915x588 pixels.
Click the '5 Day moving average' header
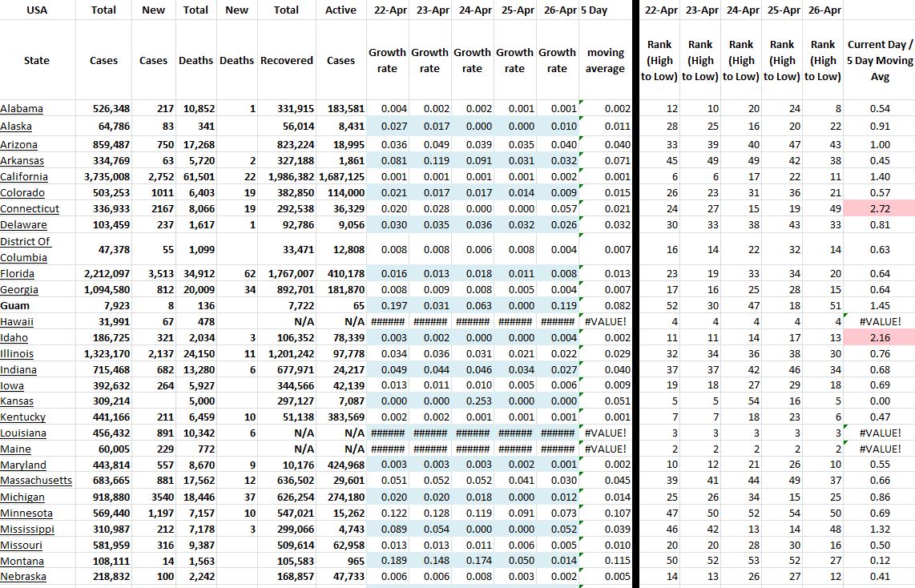point(605,60)
